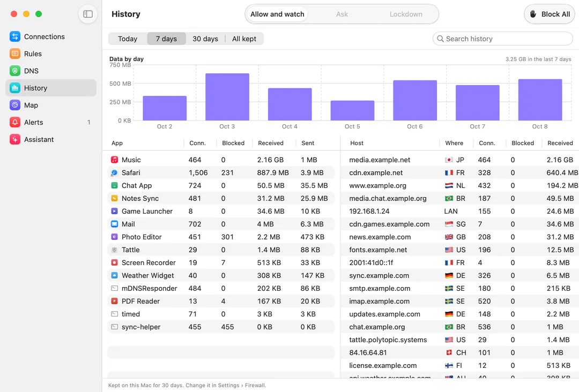Select the cdn.example.net host row
Screen dimensions: 579x392
point(460,172)
